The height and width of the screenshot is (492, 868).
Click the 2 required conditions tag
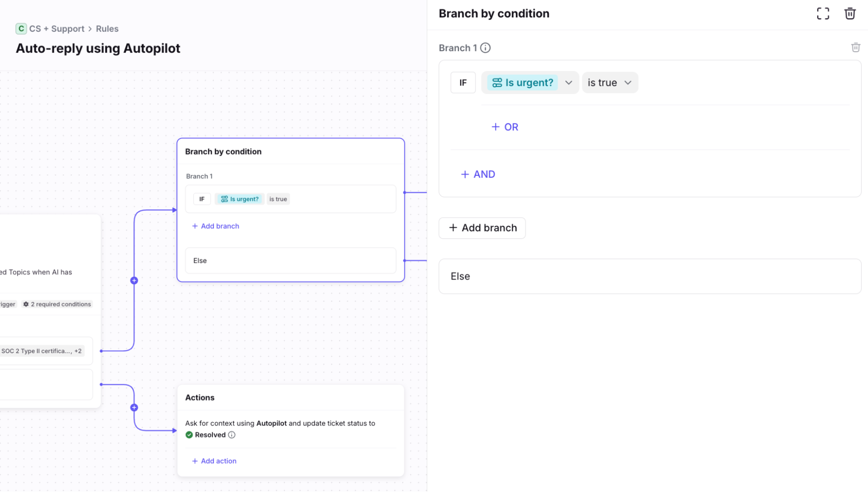[57, 304]
